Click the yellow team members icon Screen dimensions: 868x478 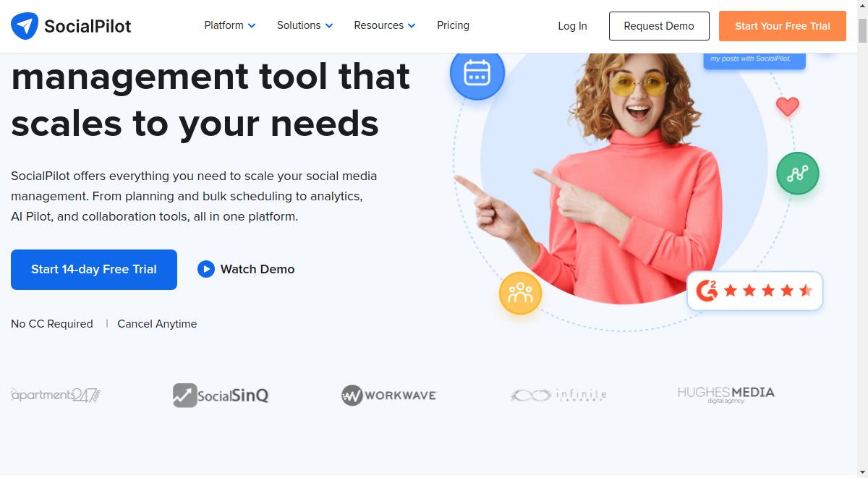coord(520,293)
